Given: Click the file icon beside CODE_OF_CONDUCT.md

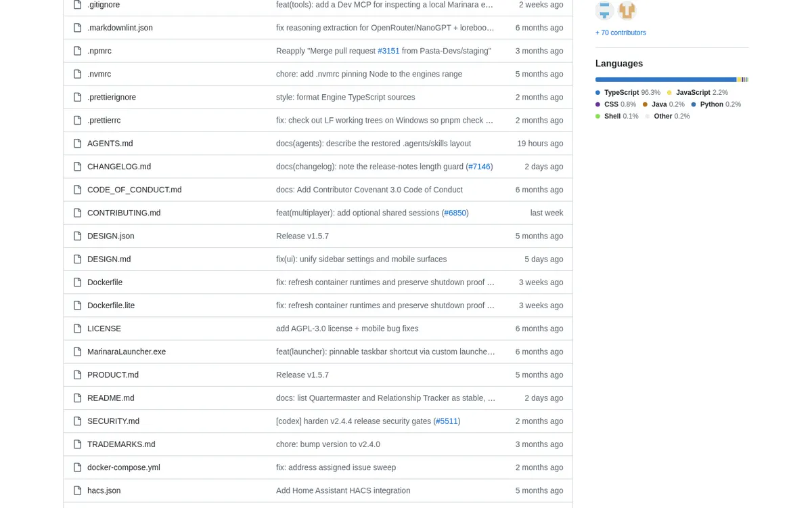Looking at the screenshot, I should (77, 190).
